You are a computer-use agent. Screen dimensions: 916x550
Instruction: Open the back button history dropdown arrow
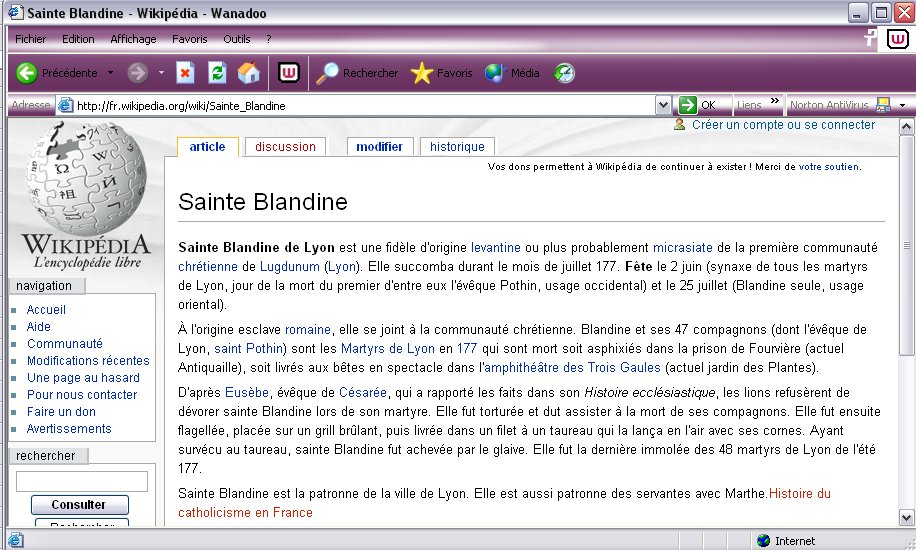(x=110, y=73)
